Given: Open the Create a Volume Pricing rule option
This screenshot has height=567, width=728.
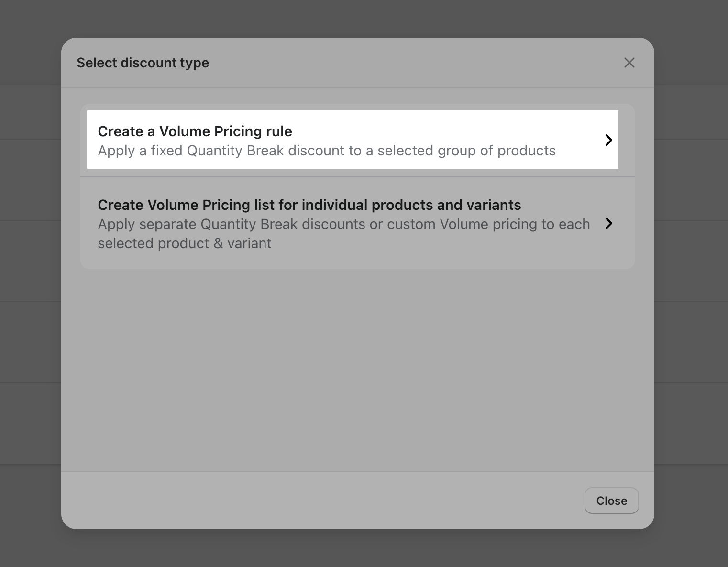Looking at the screenshot, I should point(353,140).
